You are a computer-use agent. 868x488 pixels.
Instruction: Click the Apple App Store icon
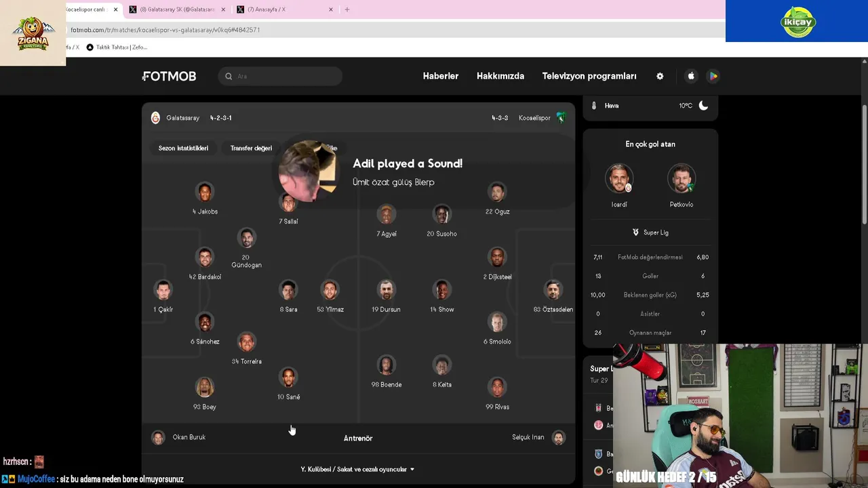coord(691,76)
